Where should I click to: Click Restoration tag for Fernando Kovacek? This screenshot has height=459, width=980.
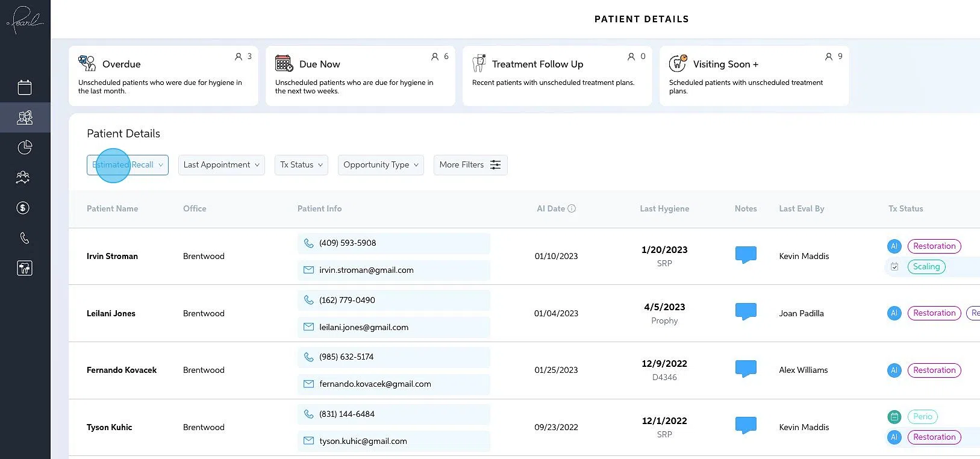pyautogui.click(x=934, y=370)
